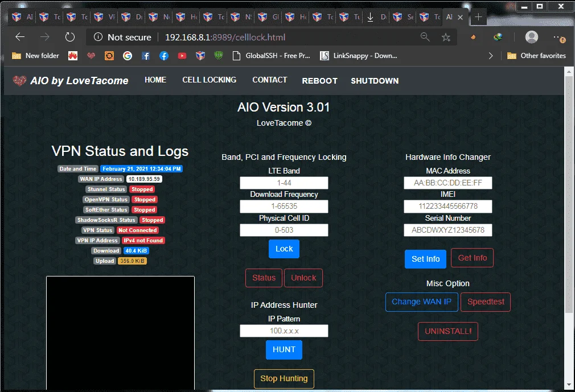The image size is (575, 392).
Task: Click the AIO by LoveTacome heart logo
Action: [x=19, y=81]
